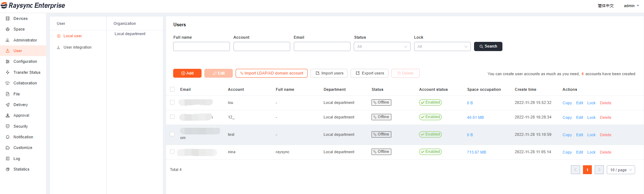Viewport: 644px width, 194px height.
Task: Click Edit for account 12_
Action: (579, 117)
